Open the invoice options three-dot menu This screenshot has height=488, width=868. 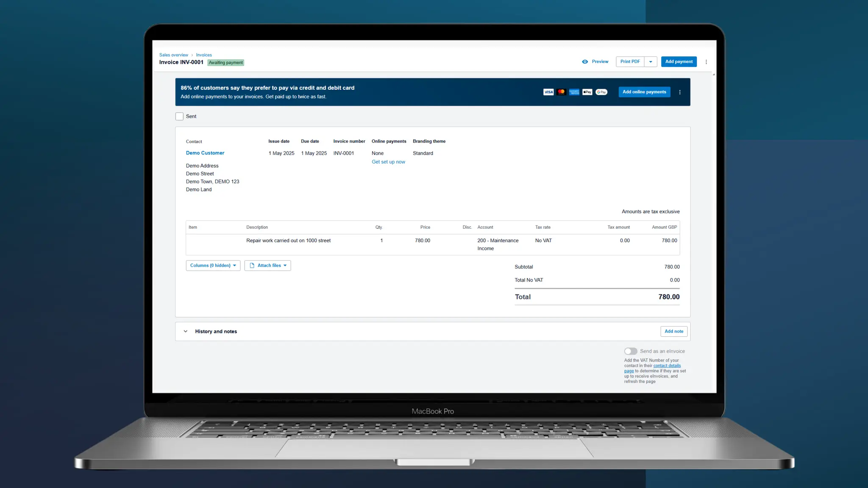tap(706, 62)
